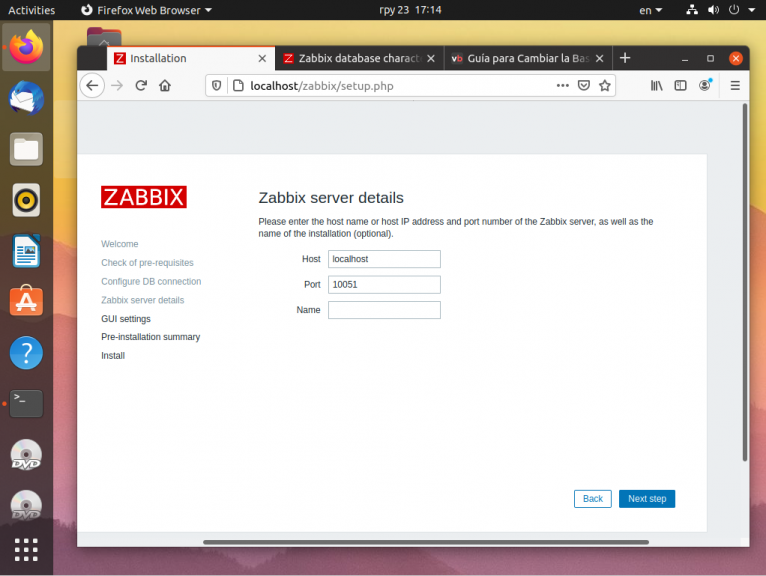The height and width of the screenshot is (576, 766).
Task: Switch to Guía para Cambiar tab
Action: 528,59
